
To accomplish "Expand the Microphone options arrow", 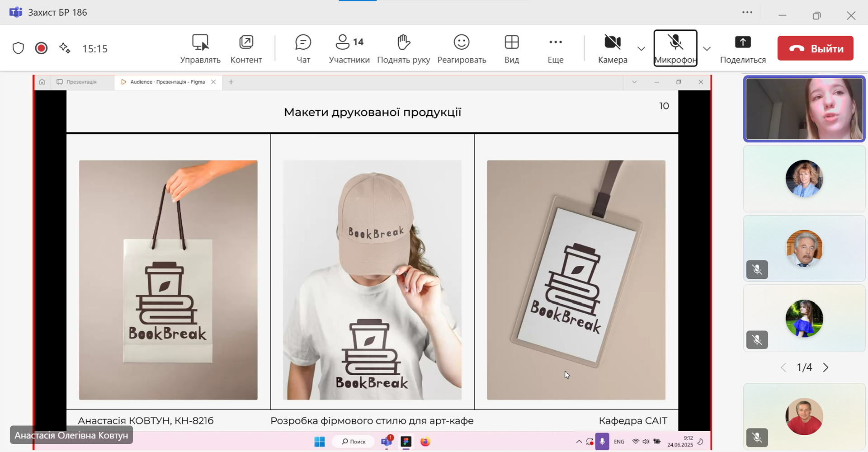I will point(707,49).
